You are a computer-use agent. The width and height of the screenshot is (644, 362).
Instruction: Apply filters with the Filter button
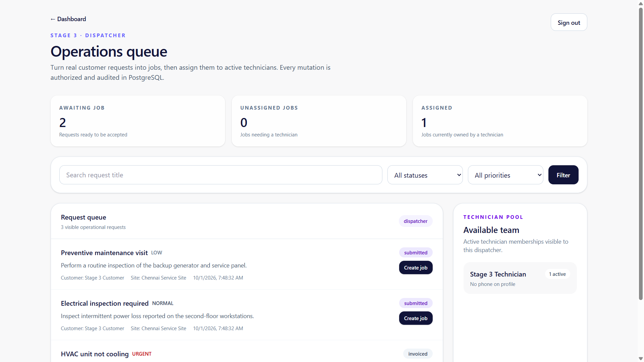[x=563, y=175]
